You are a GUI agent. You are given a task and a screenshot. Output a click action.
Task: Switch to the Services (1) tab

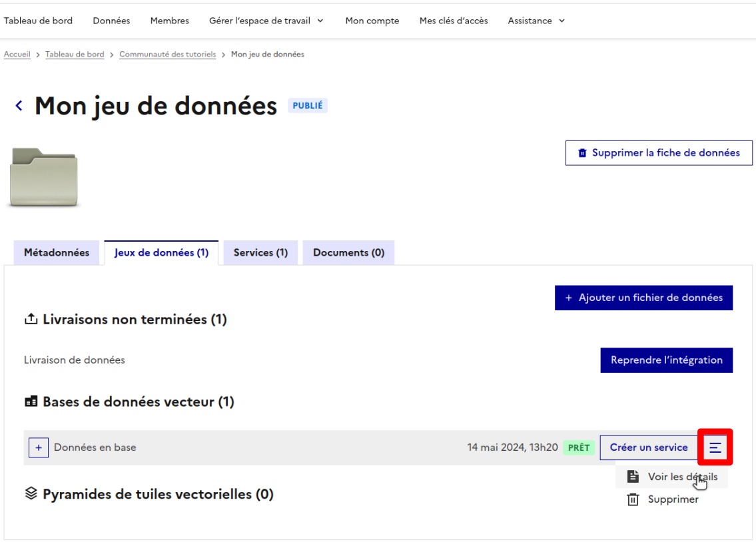260,252
